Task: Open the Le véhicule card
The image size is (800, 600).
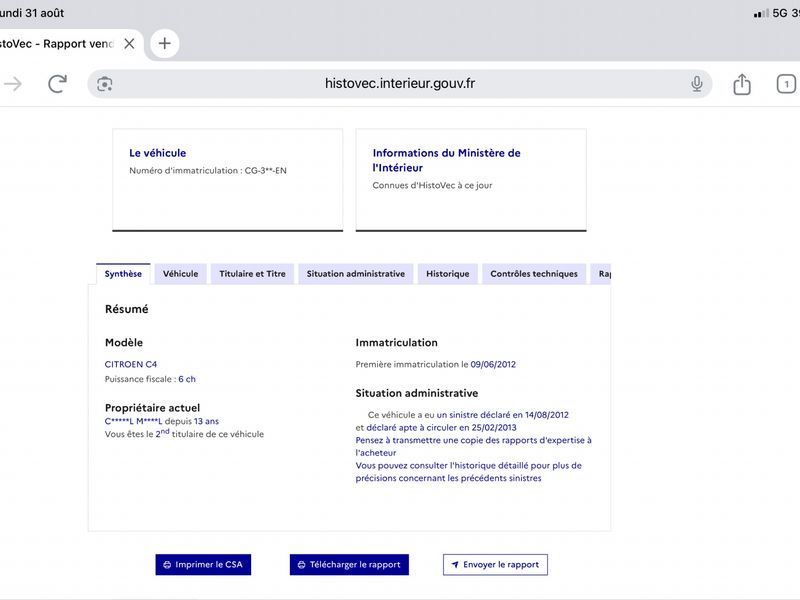Action: point(228,180)
